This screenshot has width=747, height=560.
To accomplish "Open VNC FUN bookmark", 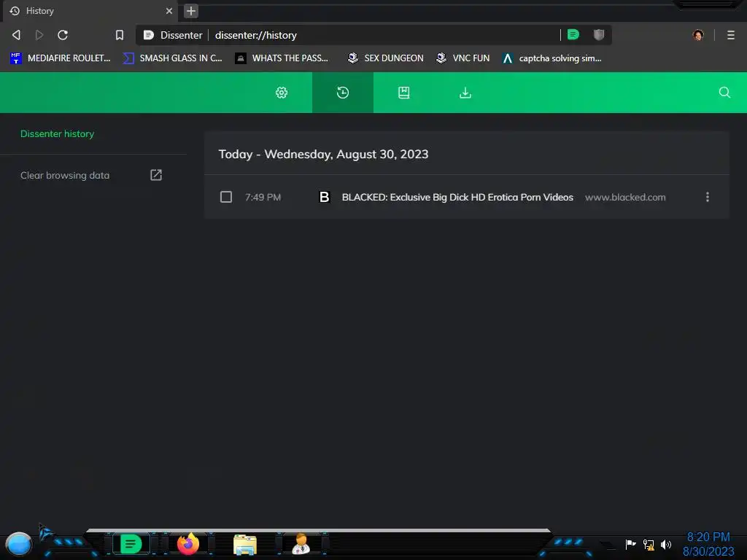I will [x=462, y=58].
